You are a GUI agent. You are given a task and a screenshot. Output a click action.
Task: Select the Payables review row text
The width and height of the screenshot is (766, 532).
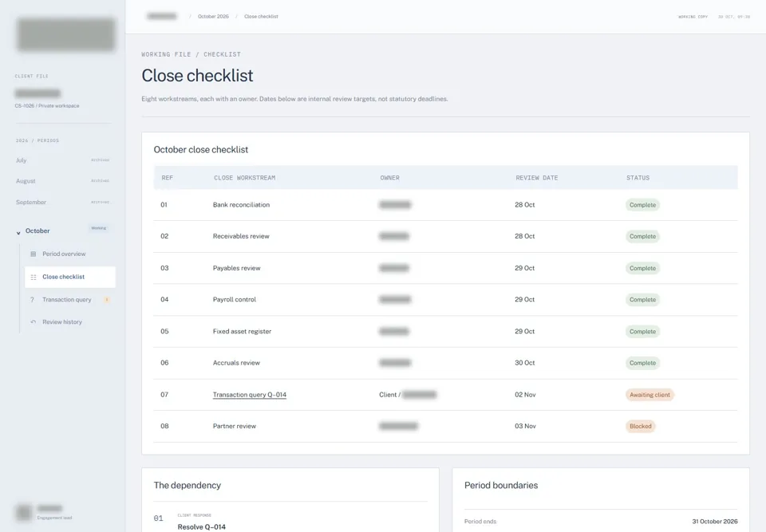pos(236,268)
